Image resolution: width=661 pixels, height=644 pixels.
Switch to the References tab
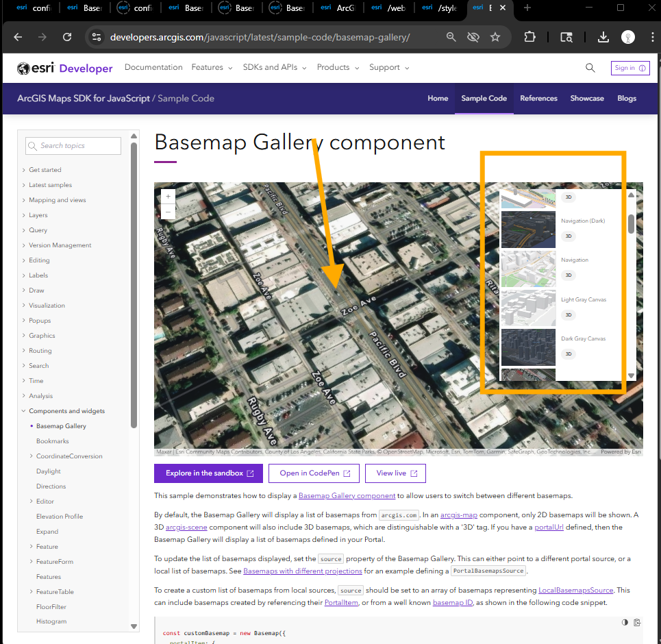click(x=538, y=98)
